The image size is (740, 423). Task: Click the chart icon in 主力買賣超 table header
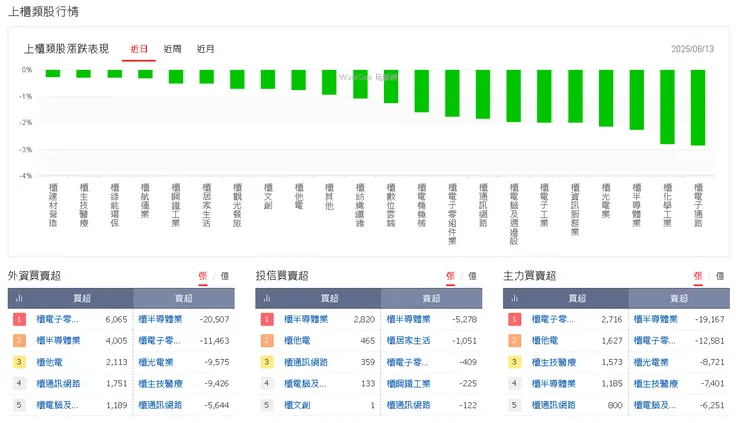514,298
